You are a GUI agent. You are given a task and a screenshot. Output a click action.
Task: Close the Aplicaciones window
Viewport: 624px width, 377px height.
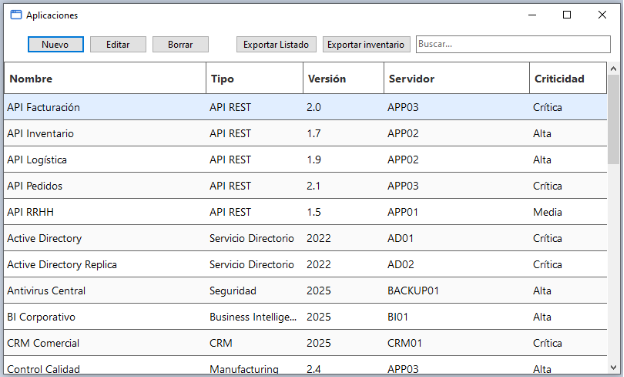click(602, 15)
